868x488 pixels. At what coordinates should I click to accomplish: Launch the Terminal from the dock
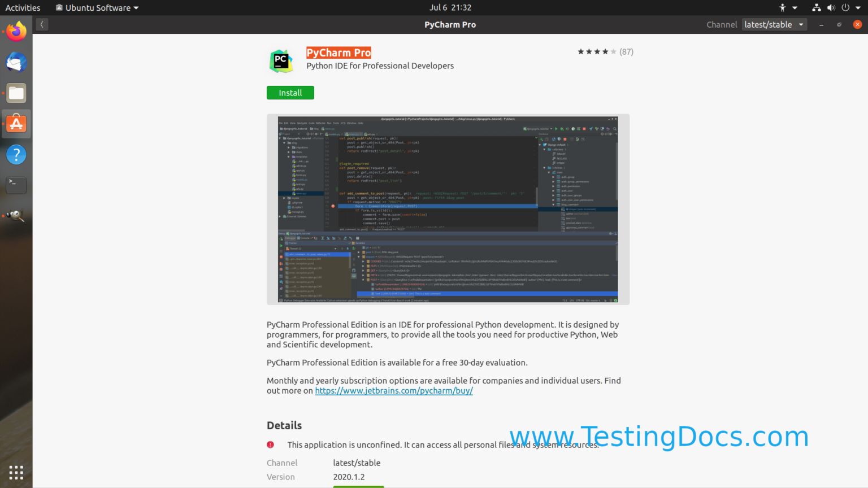point(16,185)
